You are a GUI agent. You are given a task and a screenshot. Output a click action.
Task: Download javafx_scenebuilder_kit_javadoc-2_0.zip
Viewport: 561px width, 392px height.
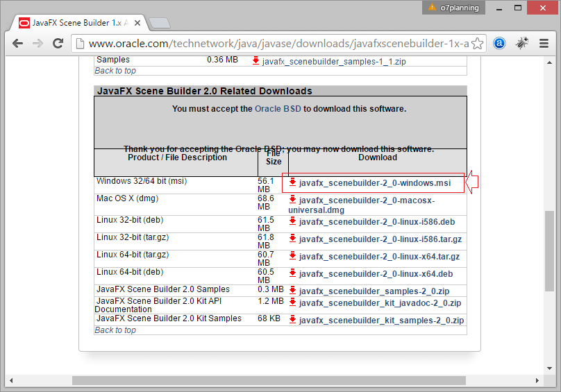tap(380, 303)
